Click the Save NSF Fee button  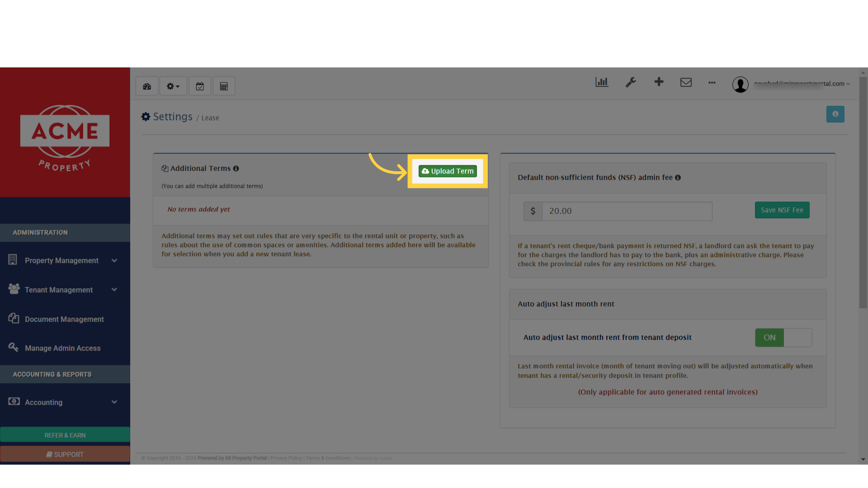782,210
